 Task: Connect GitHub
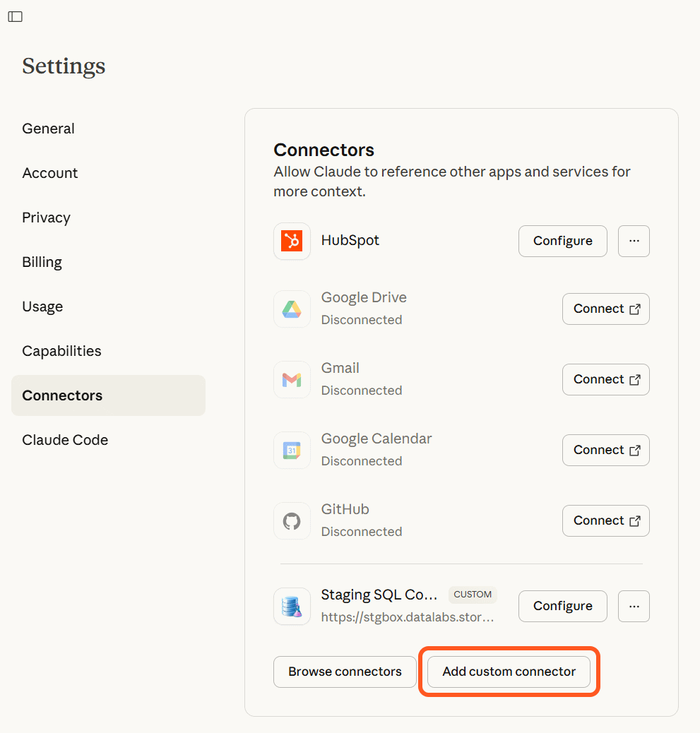pyautogui.click(x=605, y=520)
